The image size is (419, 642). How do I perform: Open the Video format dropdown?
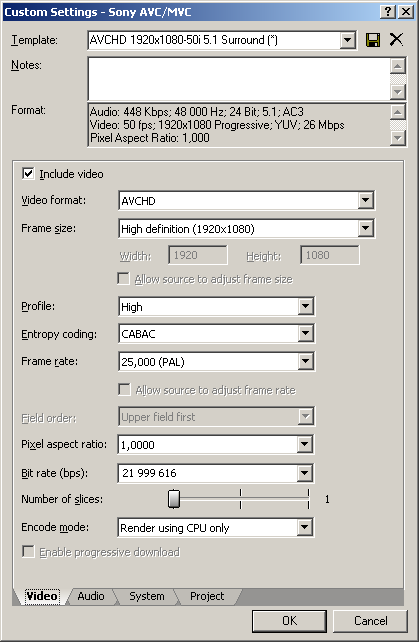pos(365,200)
